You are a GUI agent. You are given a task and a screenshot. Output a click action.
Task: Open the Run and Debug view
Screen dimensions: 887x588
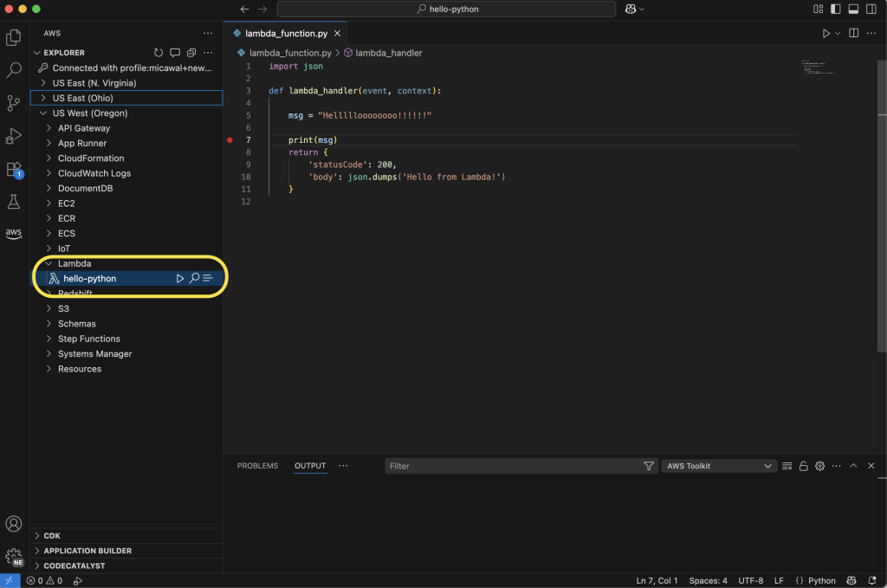tap(13, 136)
